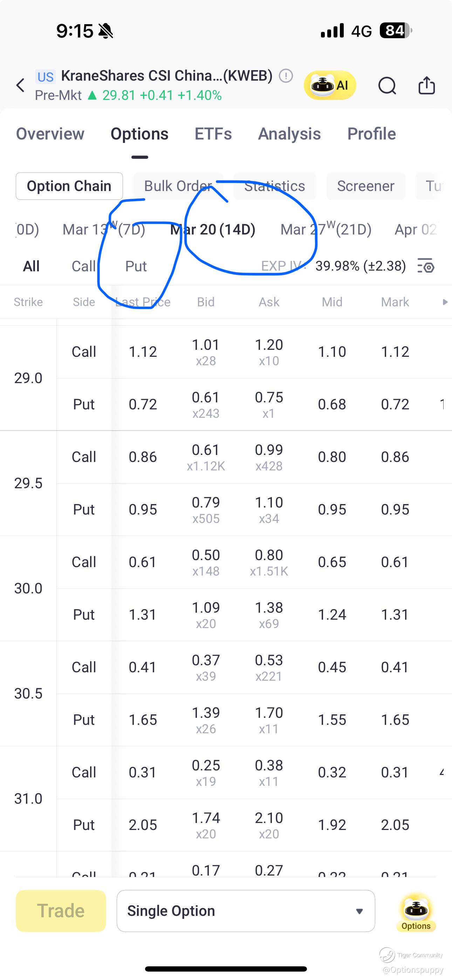Filter the chain to Call only
452x980 pixels.
pyautogui.click(x=83, y=266)
